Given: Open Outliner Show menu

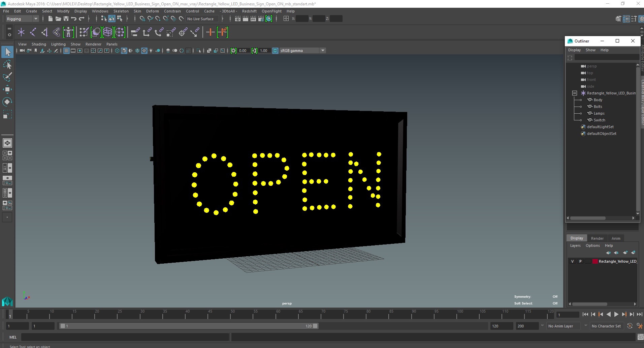Looking at the screenshot, I should (x=590, y=50).
